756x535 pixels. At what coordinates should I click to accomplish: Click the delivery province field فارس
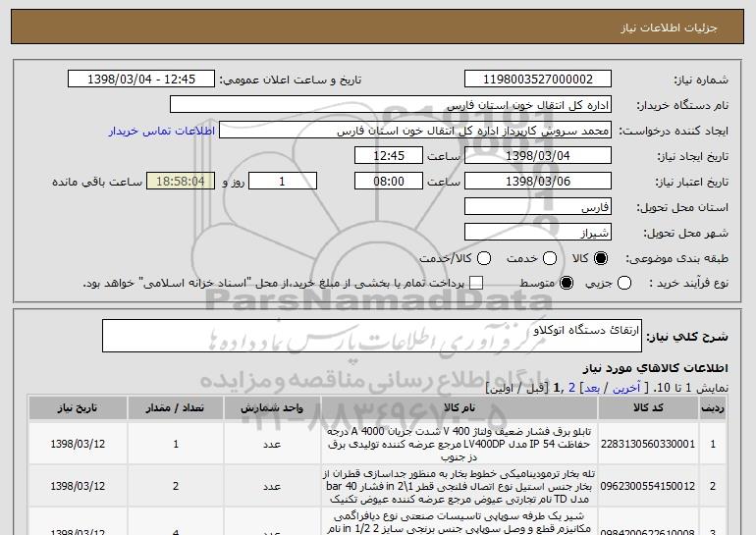[x=538, y=207]
